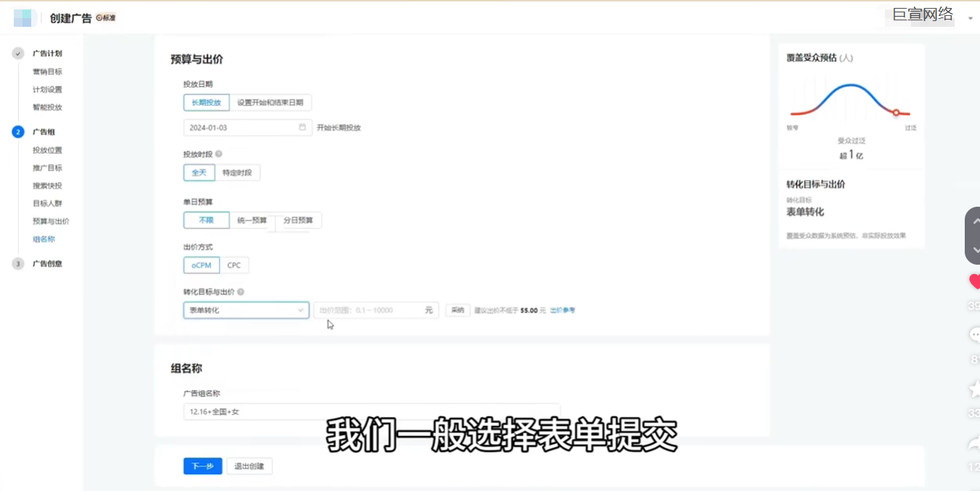Go to 广告创意 step in sidebar
This screenshot has height=491, width=980.
(x=47, y=264)
